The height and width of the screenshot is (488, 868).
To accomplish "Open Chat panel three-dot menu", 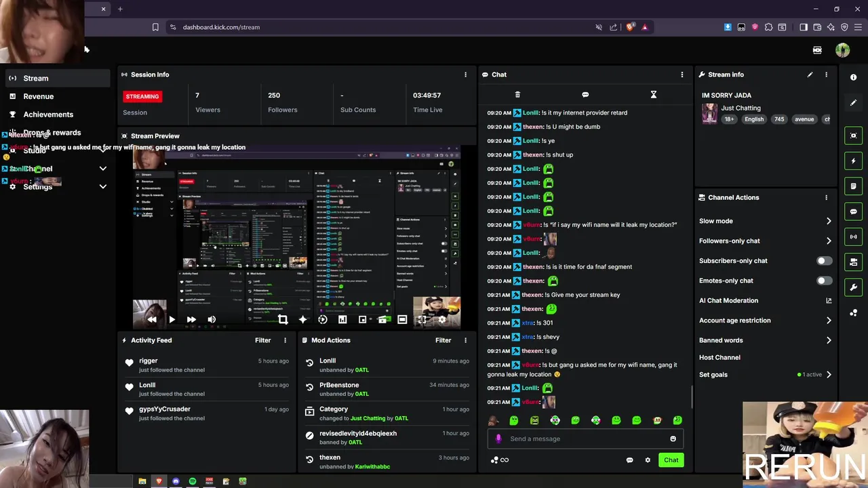I will (682, 75).
